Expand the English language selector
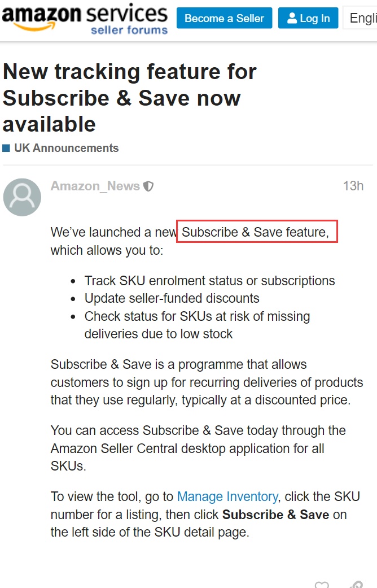This screenshot has width=377, height=588. pyautogui.click(x=361, y=18)
